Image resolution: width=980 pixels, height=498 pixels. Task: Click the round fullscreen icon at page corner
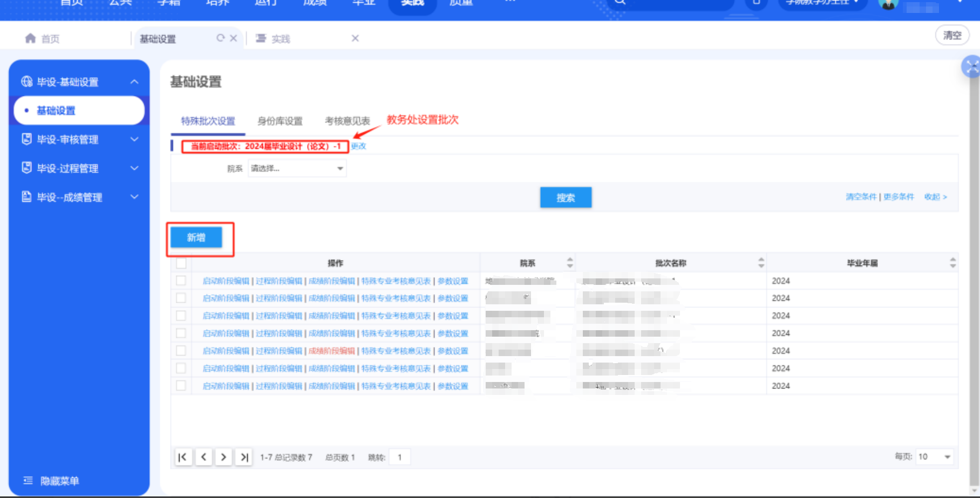(x=971, y=67)
